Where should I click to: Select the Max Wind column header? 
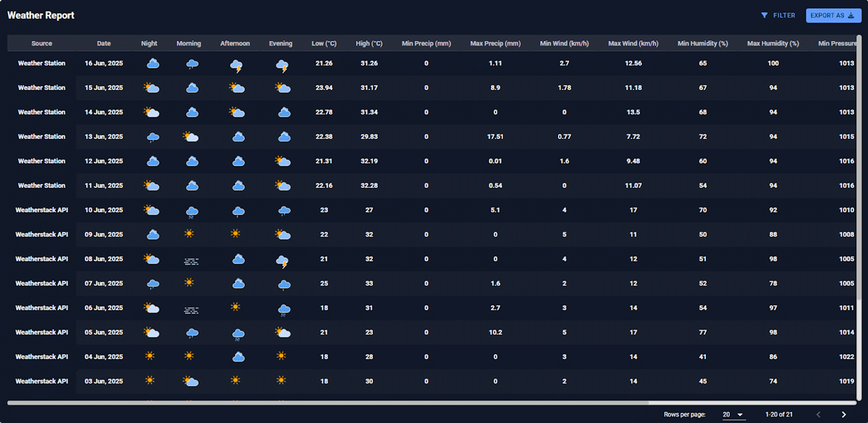click(633, 43)
